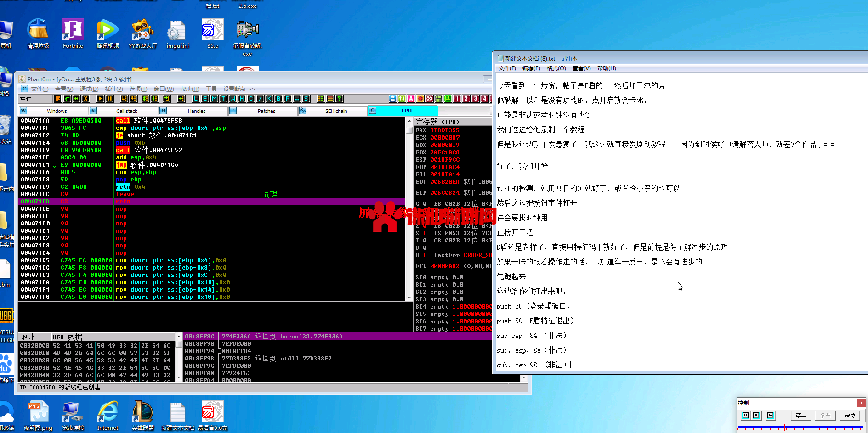Open the 插件(P) plugins menu
Image resolution: width=868 pixels, height=433 pixels.
tap(114, 89)
